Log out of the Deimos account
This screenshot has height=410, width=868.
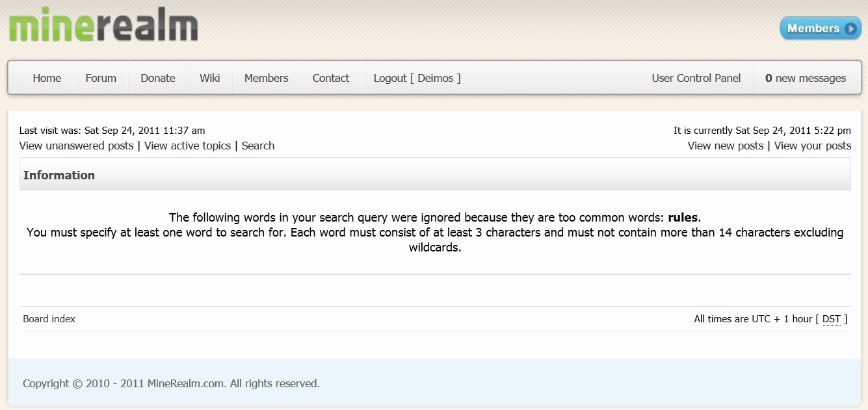click(x=417, y=78)
